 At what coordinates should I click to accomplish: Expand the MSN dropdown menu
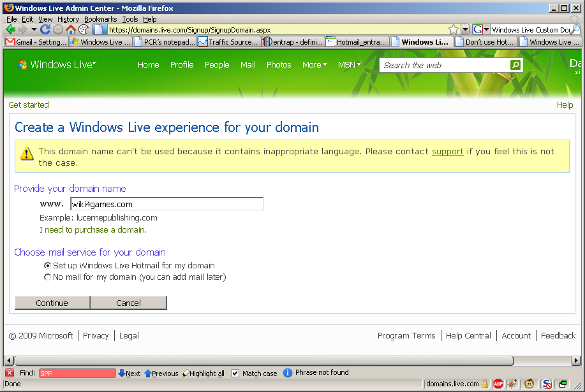349,65
